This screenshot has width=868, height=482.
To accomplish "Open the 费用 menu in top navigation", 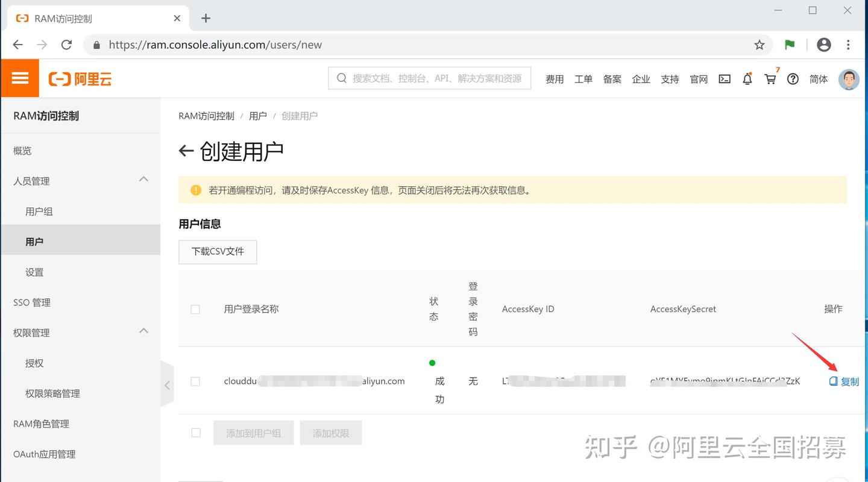I will tap(555, 79).
